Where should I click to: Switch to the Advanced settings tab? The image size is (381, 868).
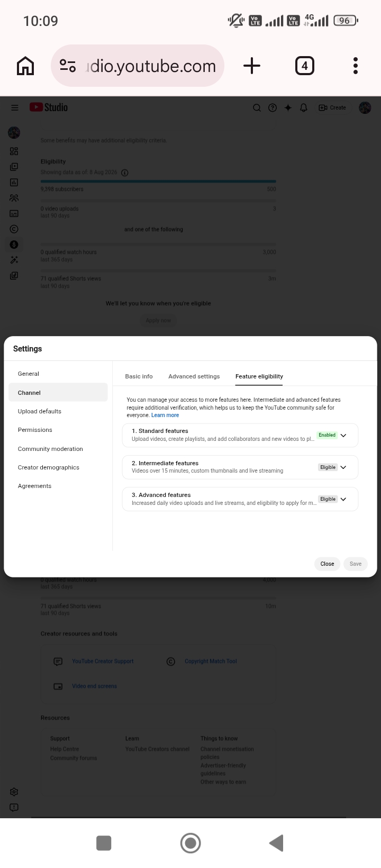click(194, 376)
